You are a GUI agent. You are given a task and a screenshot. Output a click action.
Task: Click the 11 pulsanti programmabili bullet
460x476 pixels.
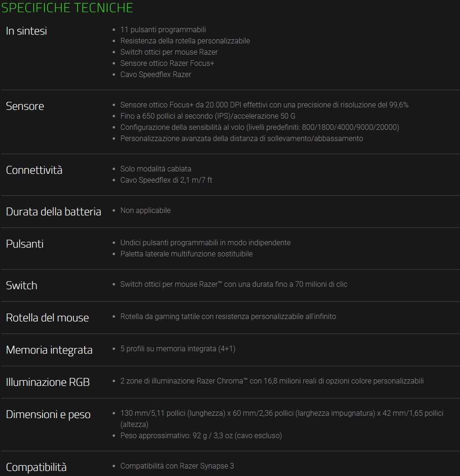pyautogui.click(x=163, y=29)
